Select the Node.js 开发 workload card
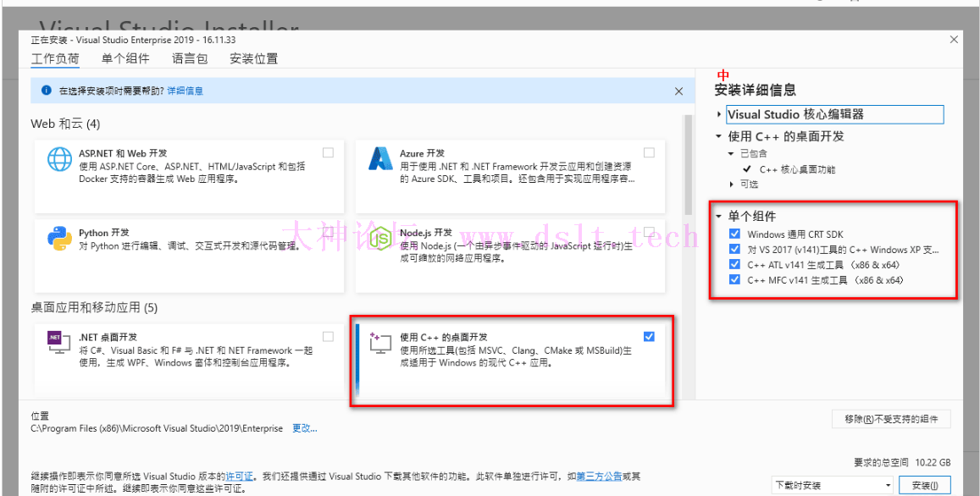The image size is (980, 496). coord(511,256)
